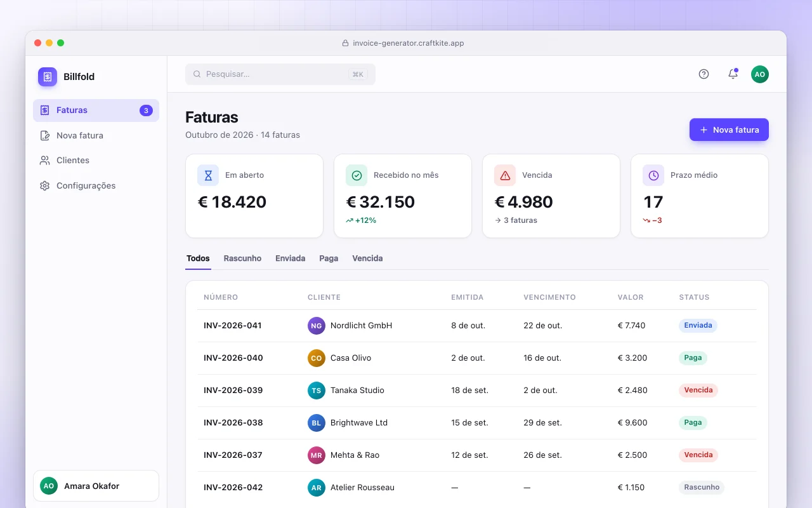Viewport: 812px width, 508px height.
Task: Select the Vencida filter tab
Action: point(367,258)
